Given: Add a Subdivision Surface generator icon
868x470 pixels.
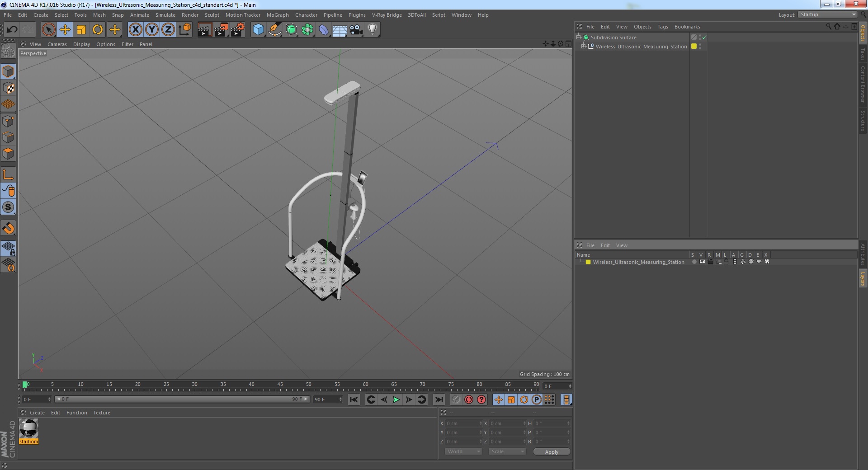Looking at the screenshot, I should (291, 30).
